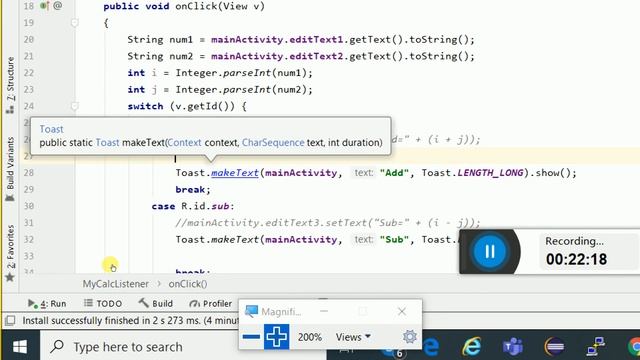The image size is (640, 360).
Task: Open the Windows Start menu
Action: tap(20, 347)
